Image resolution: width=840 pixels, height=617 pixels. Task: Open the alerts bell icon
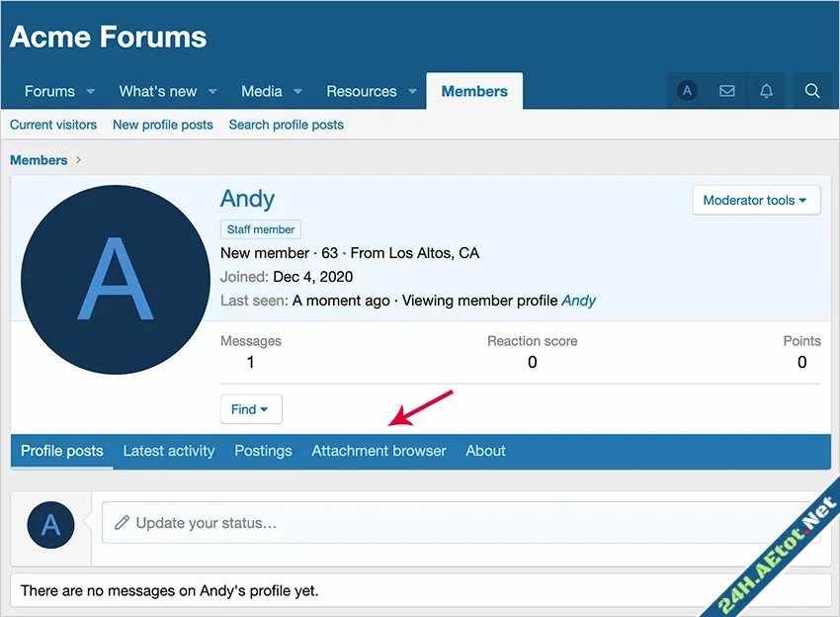(766, 90)
